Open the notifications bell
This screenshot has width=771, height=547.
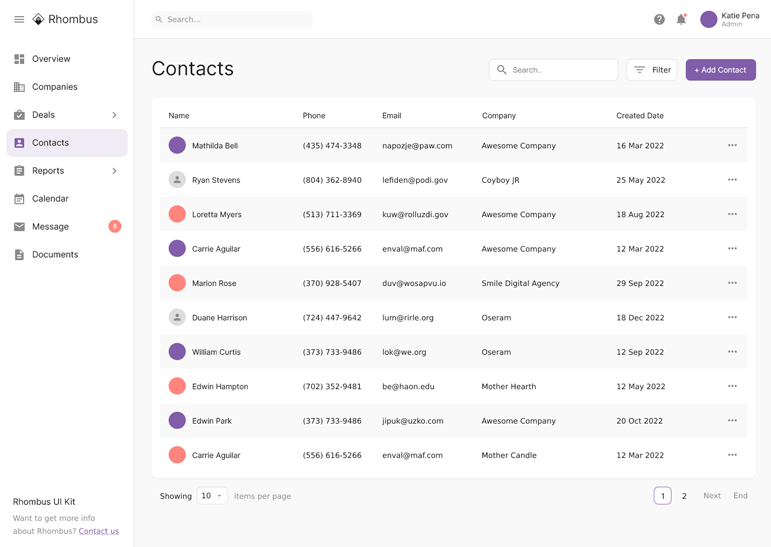click(681, 19)
